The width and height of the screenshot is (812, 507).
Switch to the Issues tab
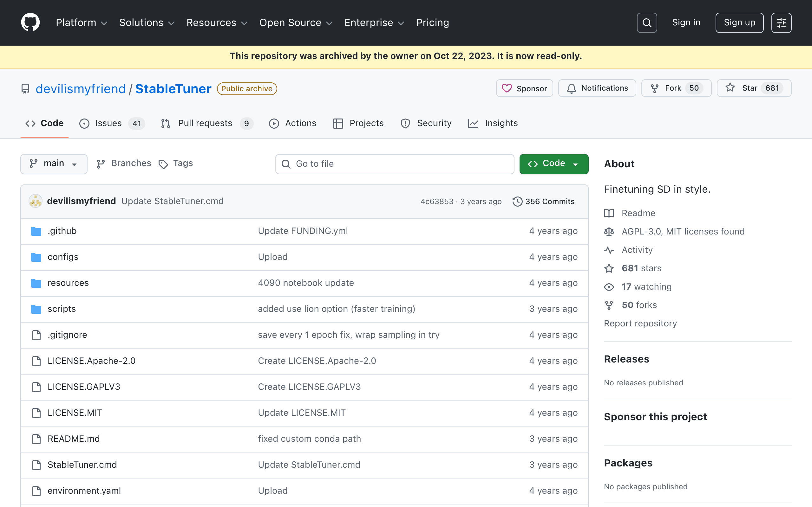click(112, 123)
